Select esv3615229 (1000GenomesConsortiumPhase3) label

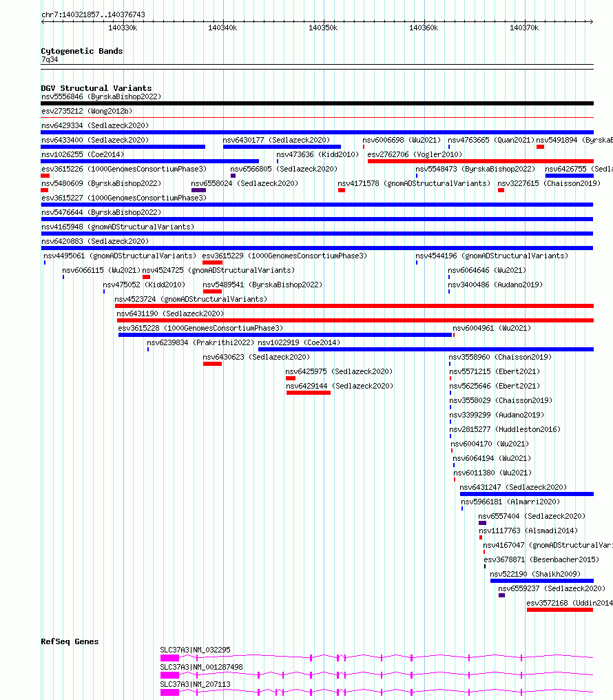click(284, 256)
